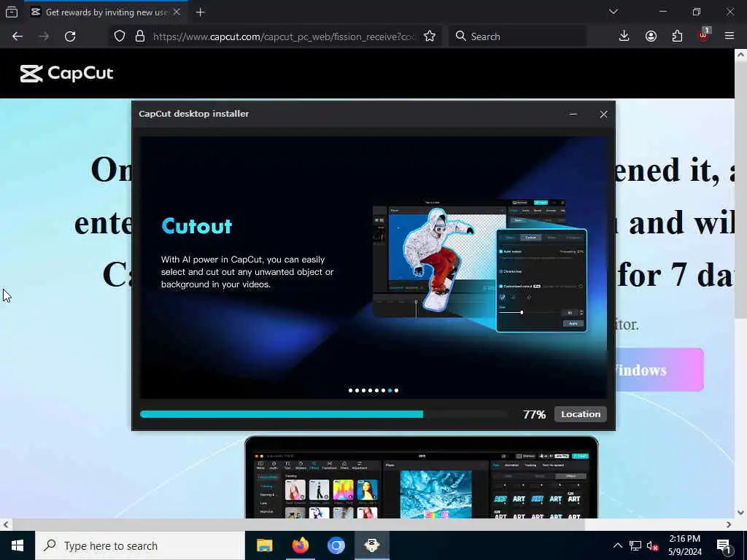Click the 'Cutout' heading in installer
747x560 pixels.
point(197,226)
